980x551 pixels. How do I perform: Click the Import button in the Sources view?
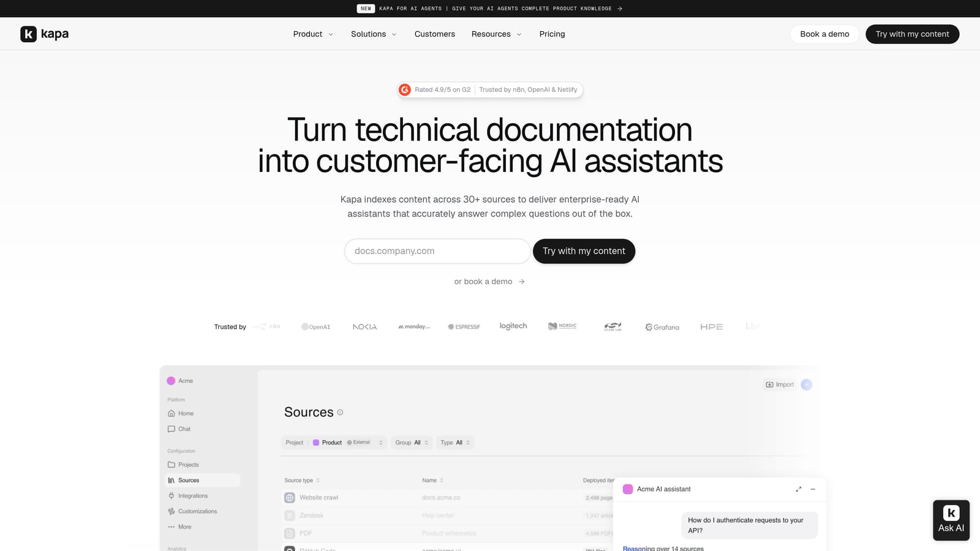pos(780,384)
